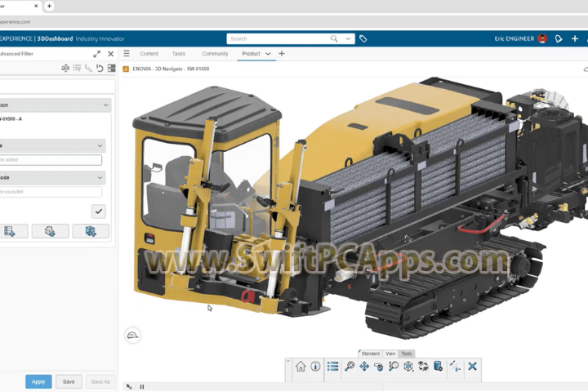Click the 'be excluded' input field
This screenshot has height=392, width=588.
click(51, 192)
